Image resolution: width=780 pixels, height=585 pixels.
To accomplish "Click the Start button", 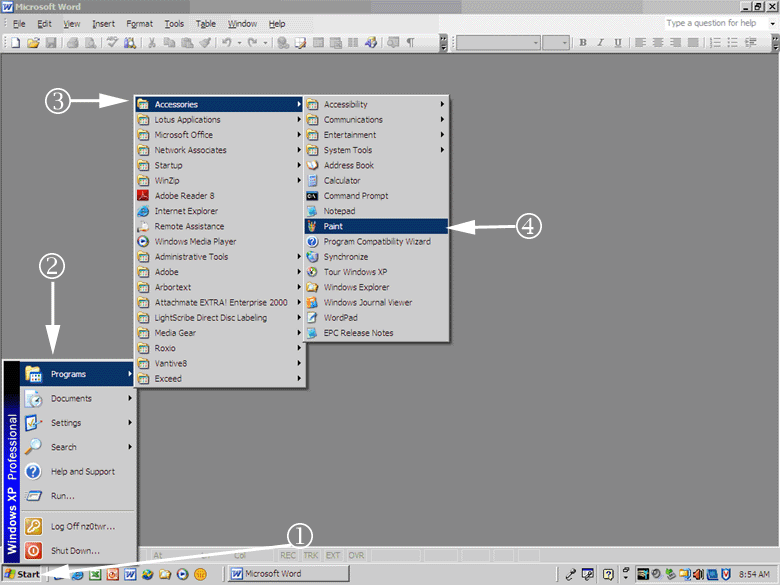I will (x=22, y=574).
